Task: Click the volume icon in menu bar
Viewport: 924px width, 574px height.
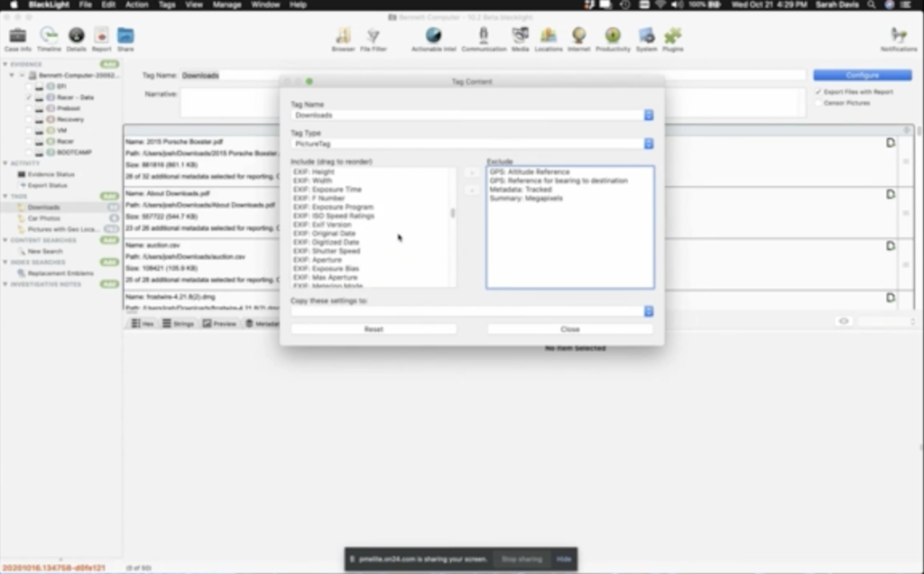Action: (677, 5)
